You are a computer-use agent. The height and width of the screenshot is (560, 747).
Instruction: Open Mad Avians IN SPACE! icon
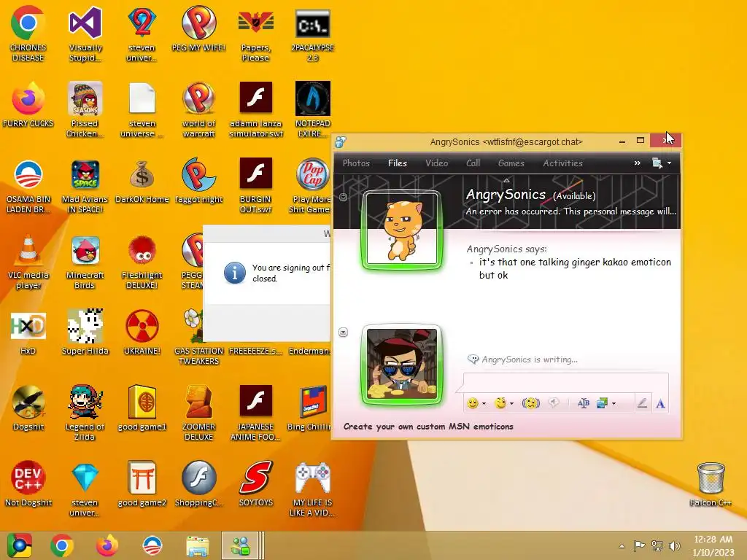pyautogui.click(x=85, y=186)
